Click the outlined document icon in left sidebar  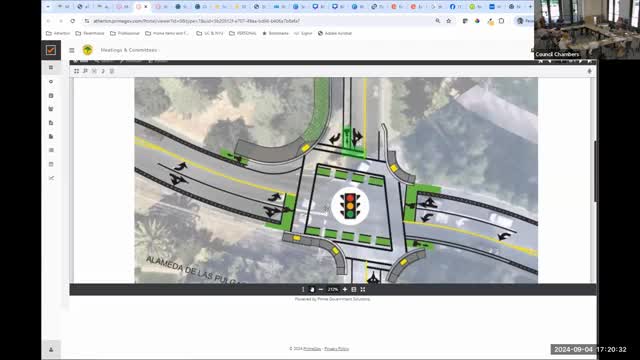51,122
